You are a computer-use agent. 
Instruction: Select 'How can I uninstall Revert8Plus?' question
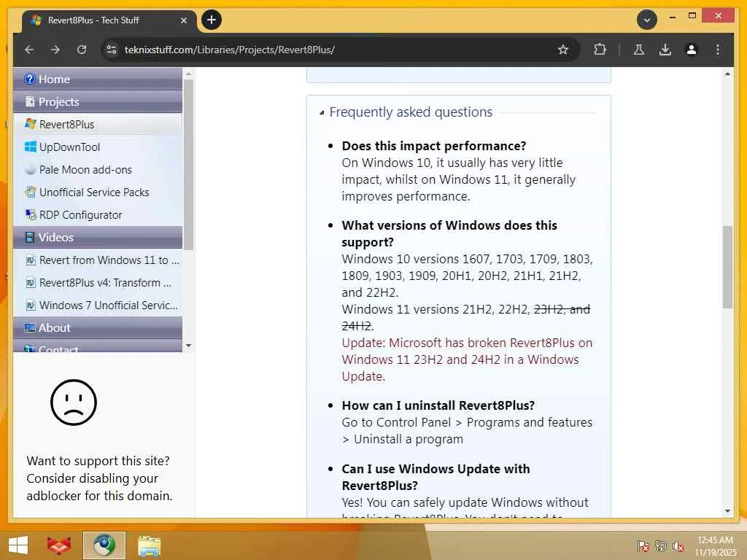[438, 405]
